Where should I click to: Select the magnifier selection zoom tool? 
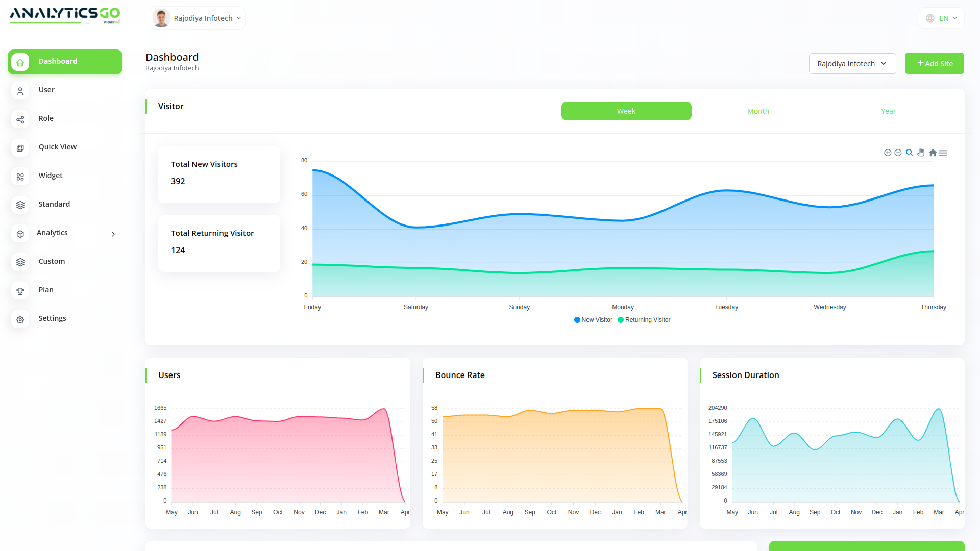pos(910,153)
